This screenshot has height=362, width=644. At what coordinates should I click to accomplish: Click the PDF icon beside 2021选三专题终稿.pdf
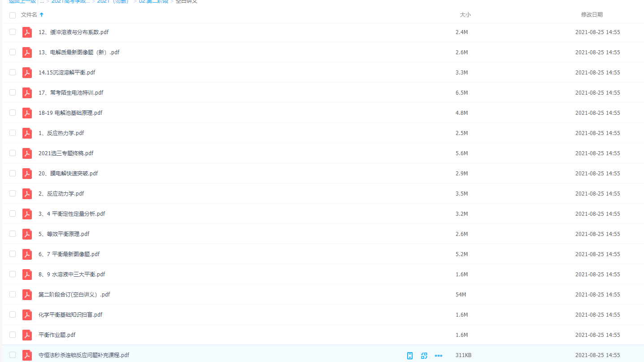tap(27, 153)
